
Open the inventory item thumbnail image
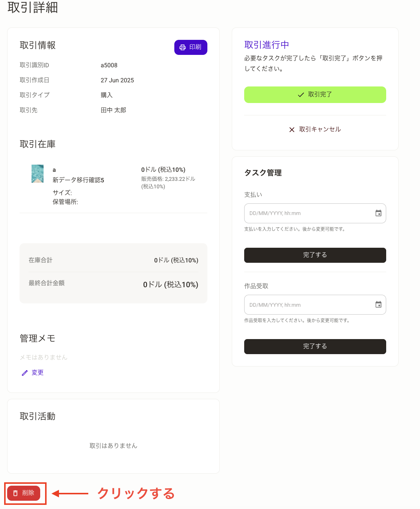click(x=38, y=174)
